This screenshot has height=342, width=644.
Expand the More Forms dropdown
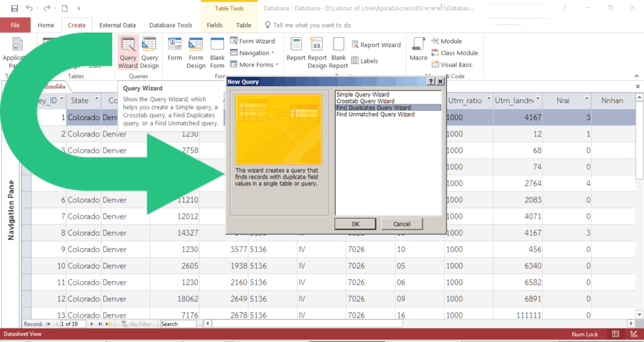(x=254, y=65)
